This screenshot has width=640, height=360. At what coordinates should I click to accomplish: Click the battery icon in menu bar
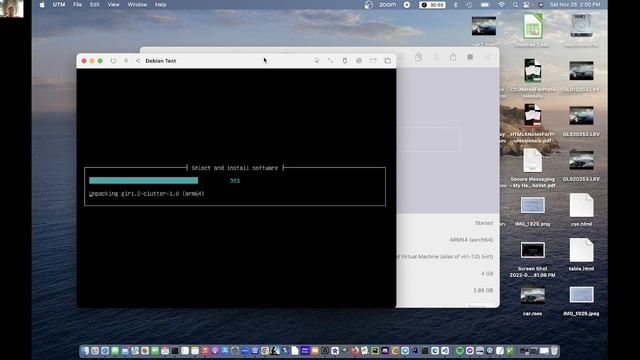pos(485,5)
